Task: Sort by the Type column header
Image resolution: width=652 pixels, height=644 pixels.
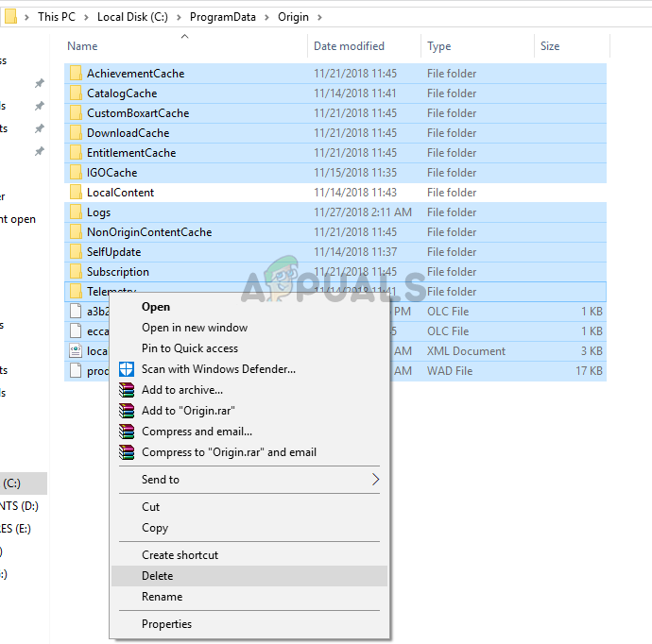Action: pyautogui.click(x=478, y=45)
